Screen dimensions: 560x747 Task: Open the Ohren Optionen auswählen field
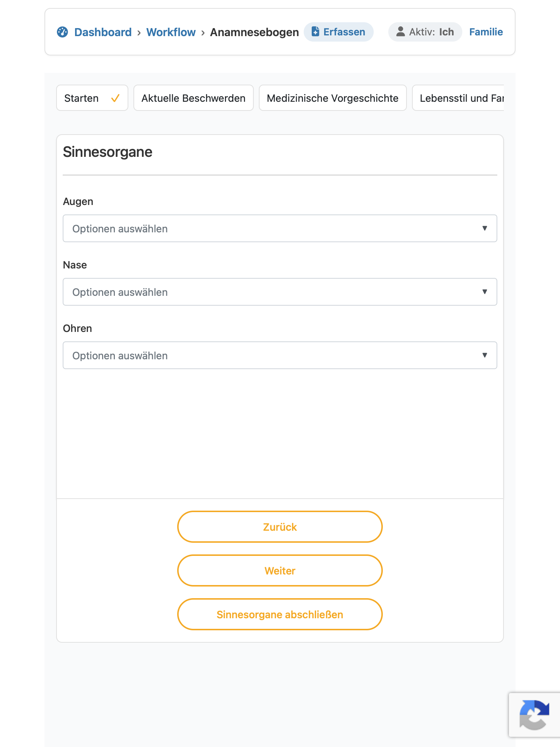280,355
